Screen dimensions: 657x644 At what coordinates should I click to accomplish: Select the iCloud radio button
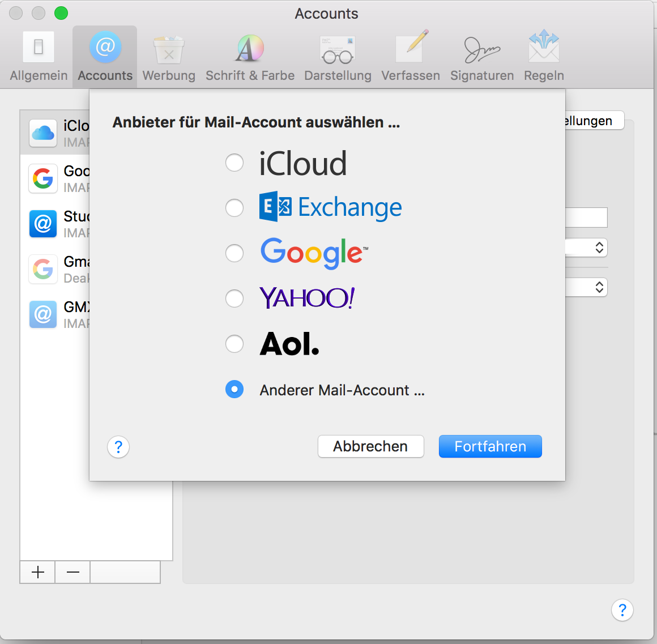[x=234, y=163]
